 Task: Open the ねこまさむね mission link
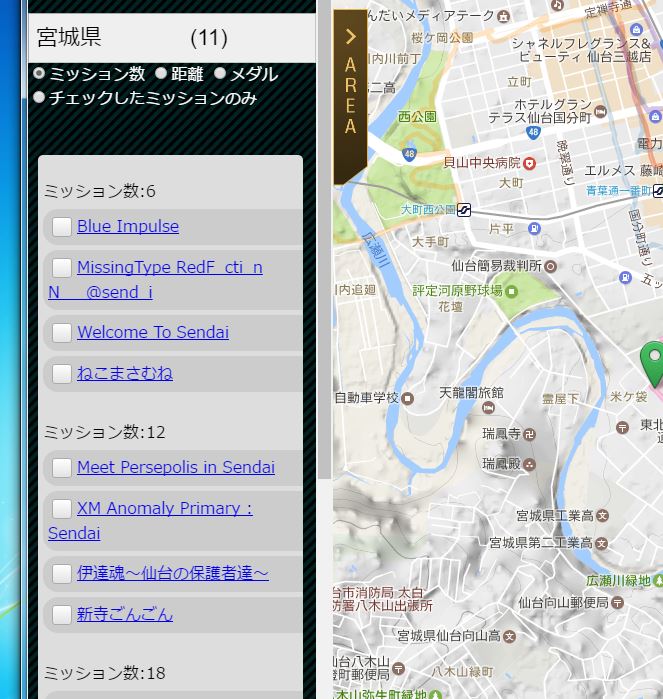(125, 374)
